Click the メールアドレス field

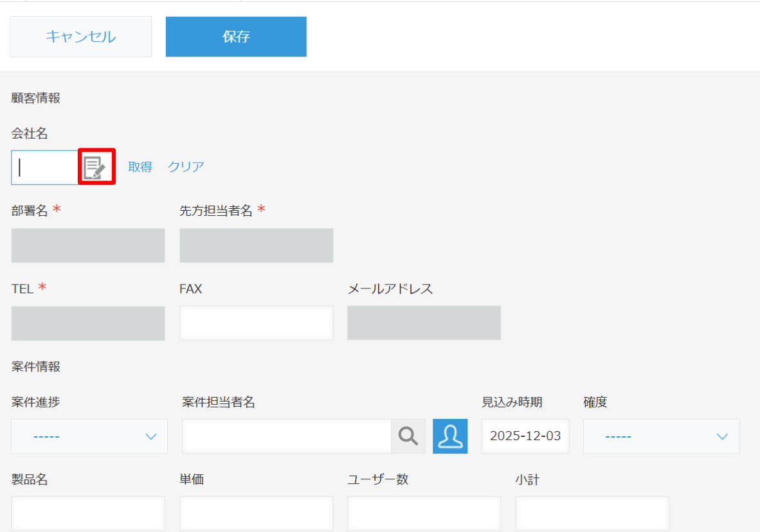tap(424, 323)
